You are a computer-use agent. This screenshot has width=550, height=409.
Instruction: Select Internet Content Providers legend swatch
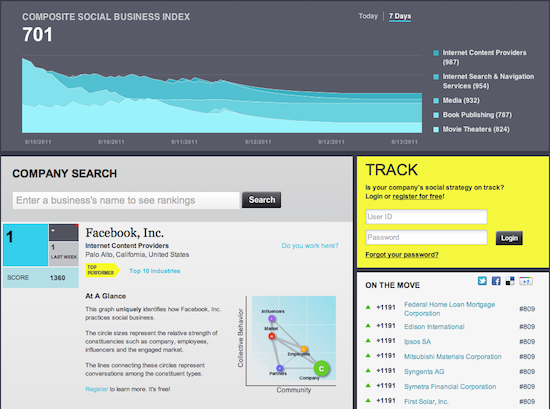tap(436, 53)
